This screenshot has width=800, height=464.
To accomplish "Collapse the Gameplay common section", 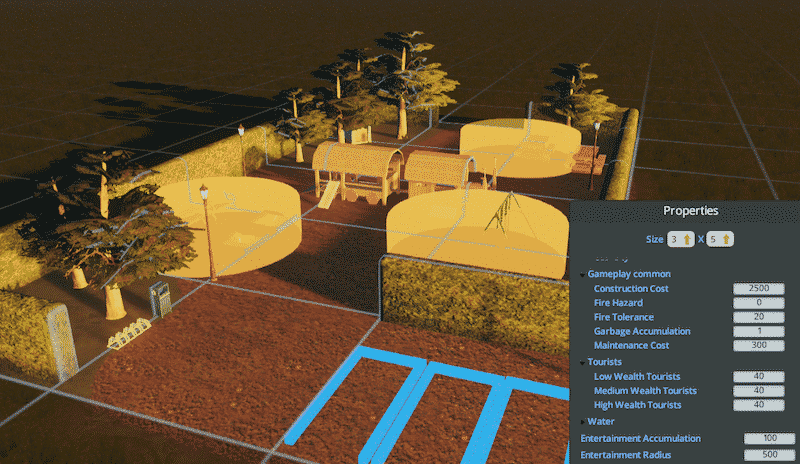I will point(583,274).
